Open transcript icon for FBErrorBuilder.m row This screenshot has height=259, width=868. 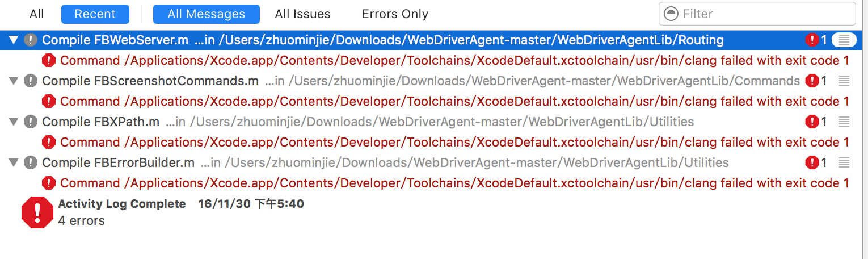[844, 162]
